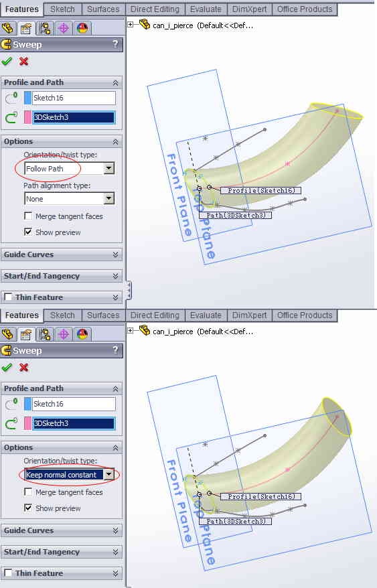The height and width of the screenshot is (588, 377).
Task: Switch to Sketch tab in Follow Path screenshot
Action: pos(62,9)
